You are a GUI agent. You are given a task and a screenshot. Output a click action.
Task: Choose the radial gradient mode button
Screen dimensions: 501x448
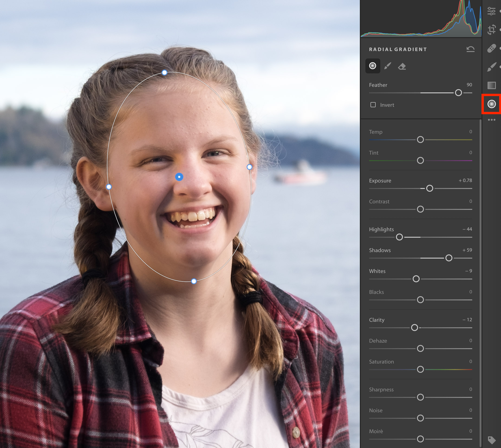click(x=372, y=66)
